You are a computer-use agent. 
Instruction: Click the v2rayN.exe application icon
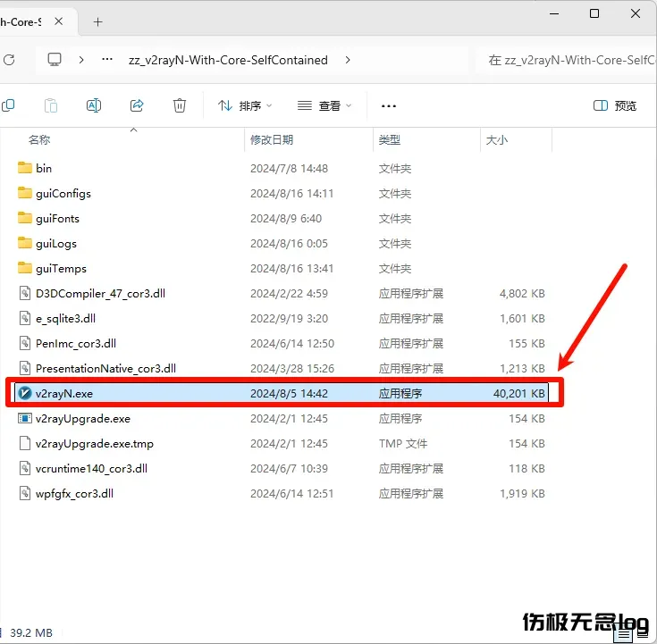[25, 393]
